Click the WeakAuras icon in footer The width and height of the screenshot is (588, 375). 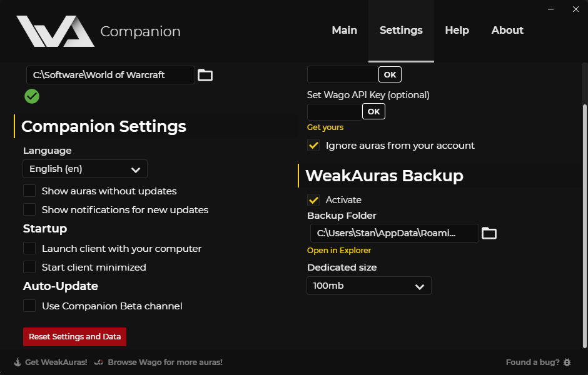(x=18, y=362)
